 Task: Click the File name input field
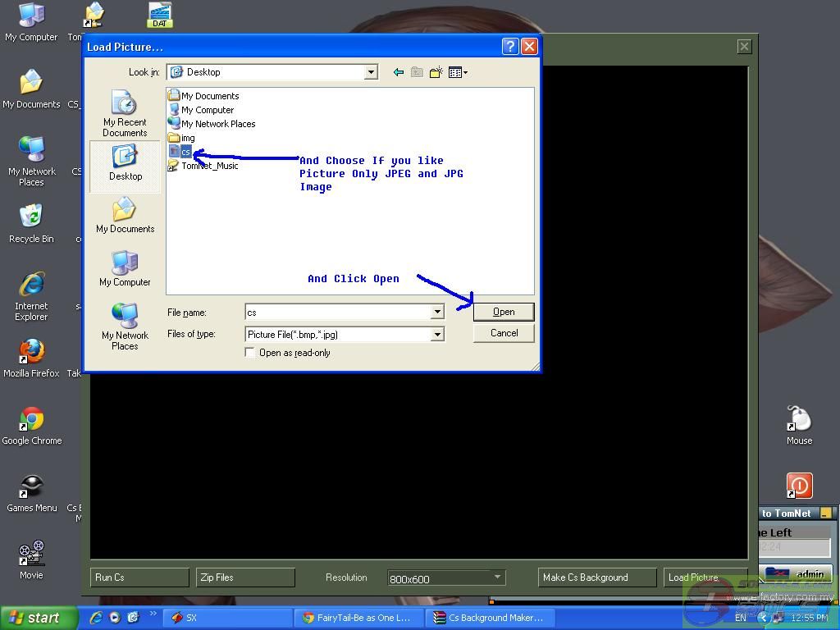click(337, 313)
